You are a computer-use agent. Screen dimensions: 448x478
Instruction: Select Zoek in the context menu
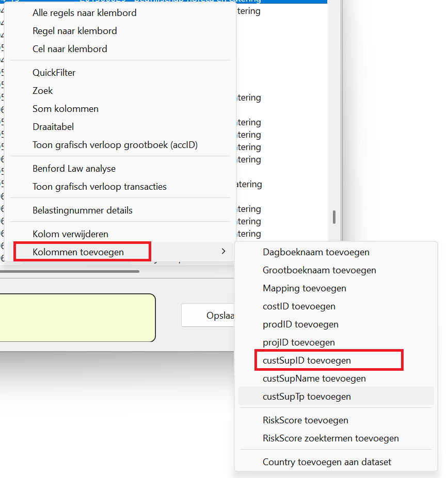click(43, 91)
